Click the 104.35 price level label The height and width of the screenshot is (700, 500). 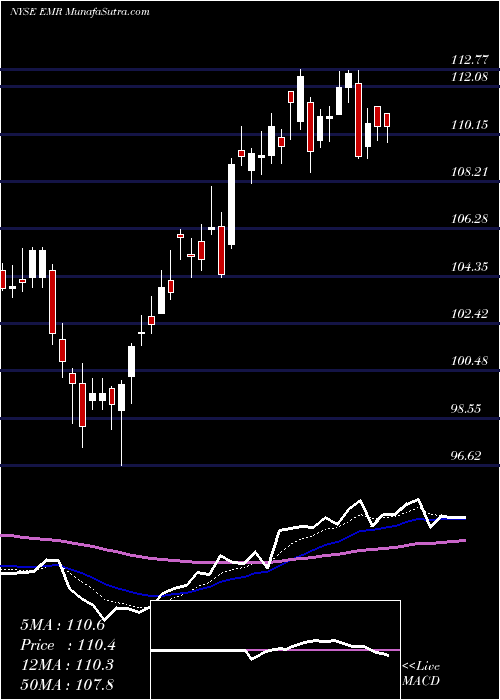469,267
